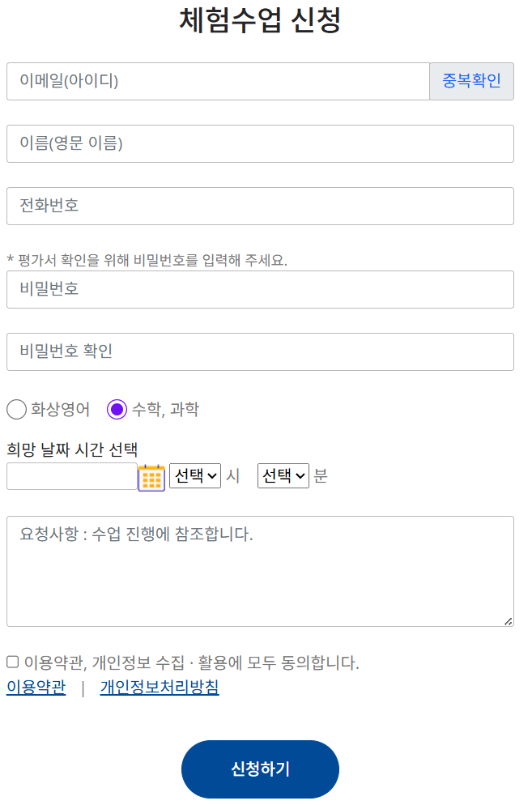
Task: Click the 체험수업 신청 page heading
Action: (260, 20)
